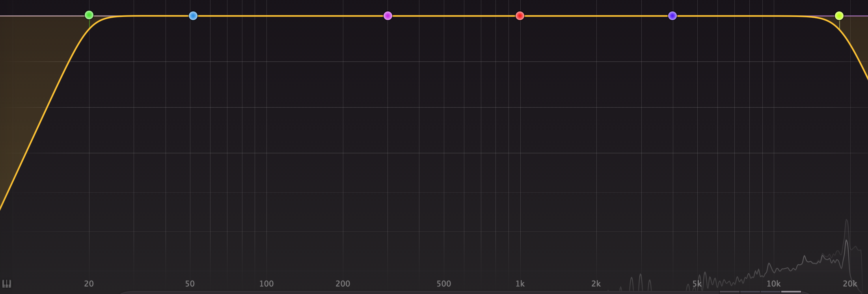Click the 10k frequency scale label
The image size is (868, 294).
point(773,284)
